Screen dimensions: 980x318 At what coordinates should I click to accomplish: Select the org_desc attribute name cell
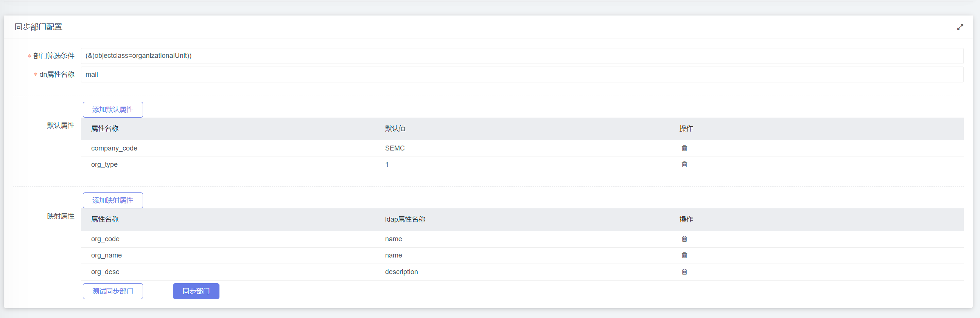coord(105,272)
